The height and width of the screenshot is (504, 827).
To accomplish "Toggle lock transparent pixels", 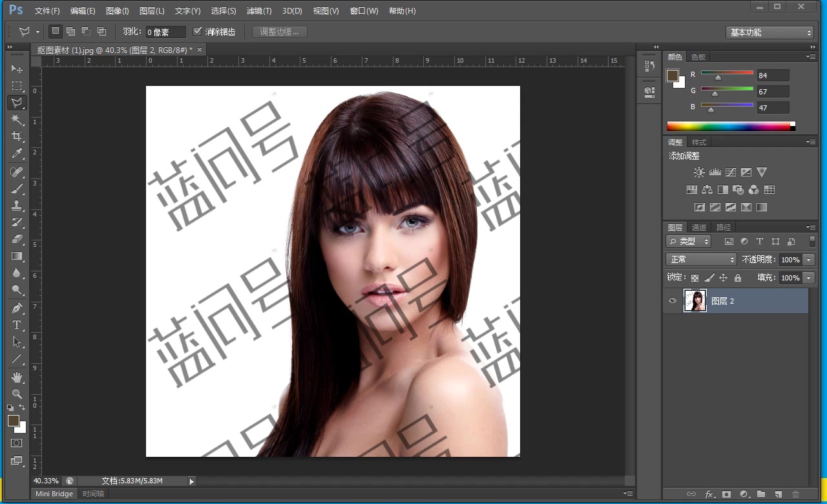I will (x=695, y=278).
